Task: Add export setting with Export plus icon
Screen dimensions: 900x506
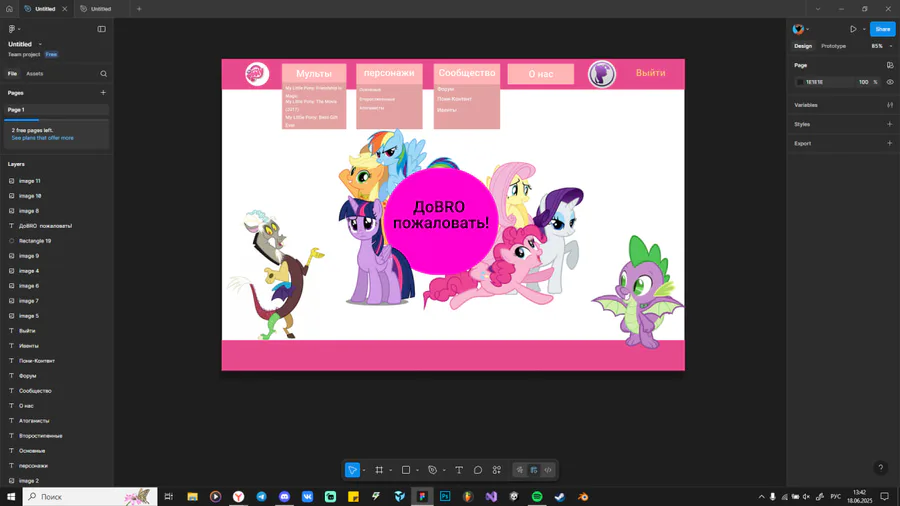Action: [x=890, y=143]
